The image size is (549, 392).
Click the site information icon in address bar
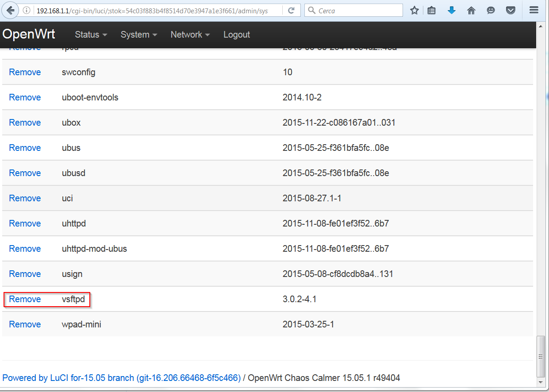(x=27, y=10)
